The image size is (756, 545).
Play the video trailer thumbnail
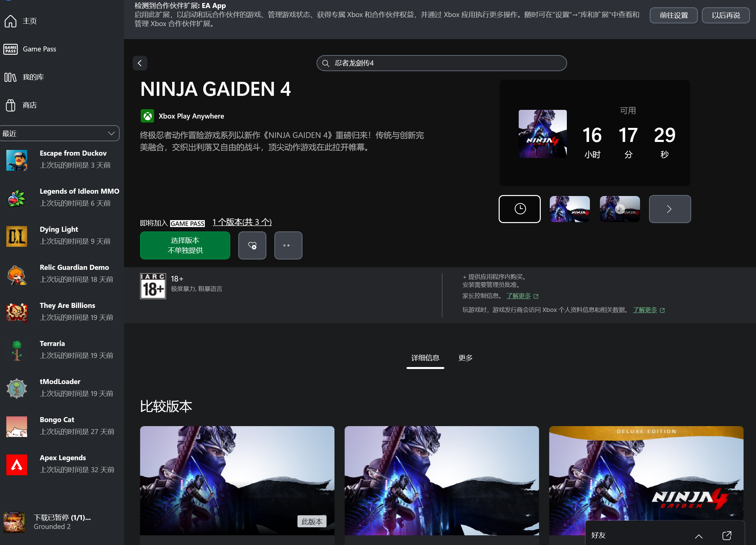pos(620,209)
